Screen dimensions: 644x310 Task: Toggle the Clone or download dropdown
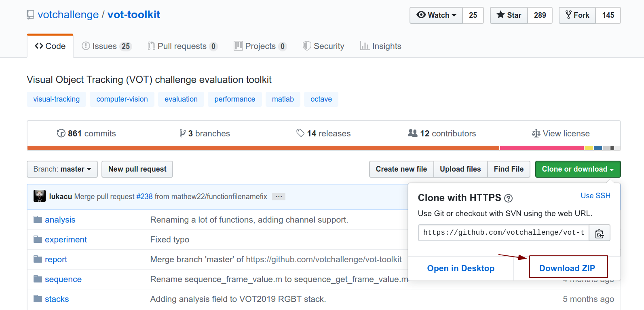(578, 169)
